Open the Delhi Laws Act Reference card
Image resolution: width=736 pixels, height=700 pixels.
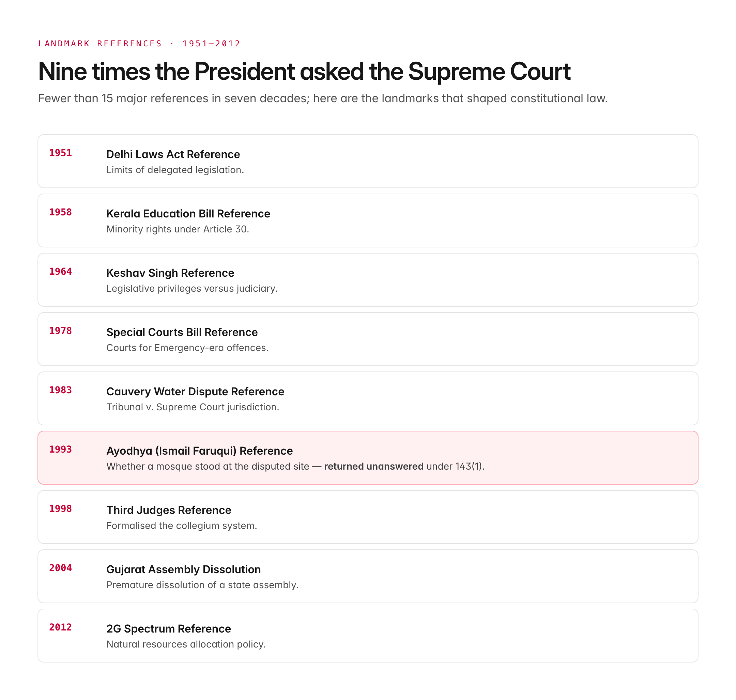pyautogui.click(x=368, y=161)
